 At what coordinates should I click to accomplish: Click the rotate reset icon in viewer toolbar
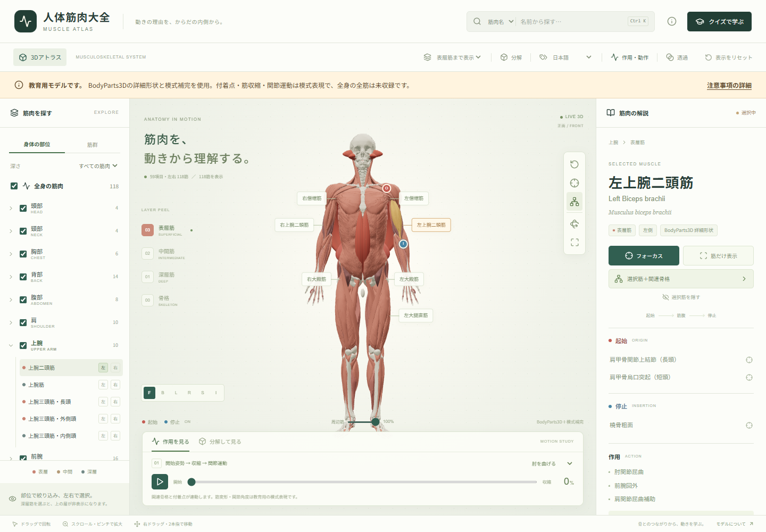(x=574, y=164)
